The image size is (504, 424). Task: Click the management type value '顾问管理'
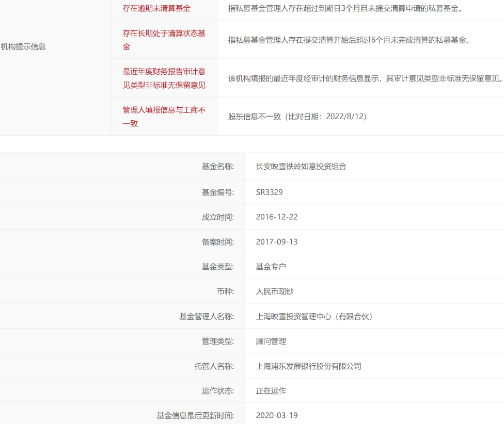pyautogui.click(x=271, y=341)
